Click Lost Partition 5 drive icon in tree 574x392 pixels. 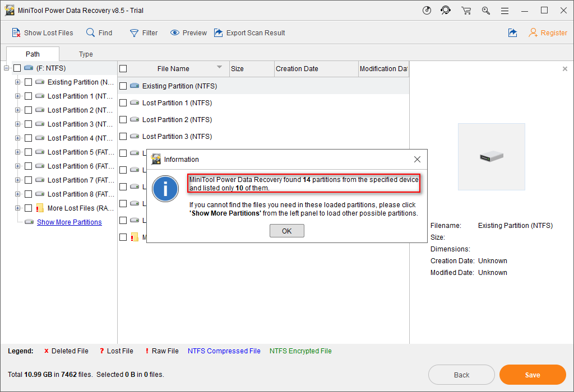pyautogui.click(x=40, y=152)
